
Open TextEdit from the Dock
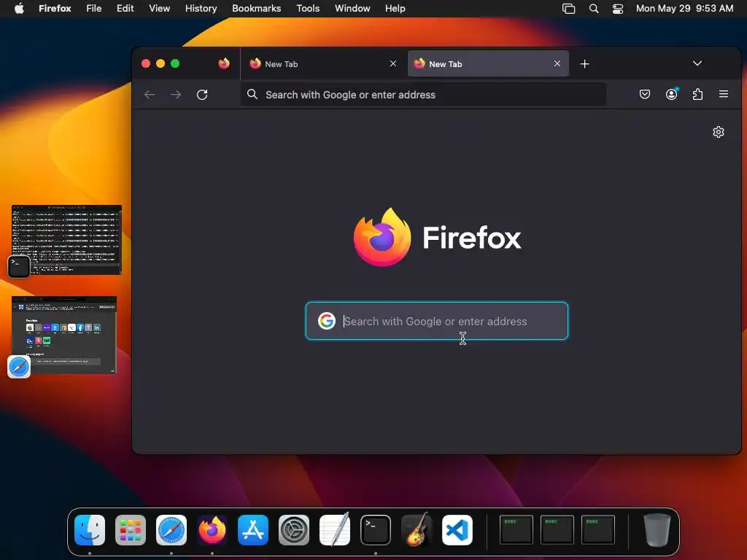point(335,530)
